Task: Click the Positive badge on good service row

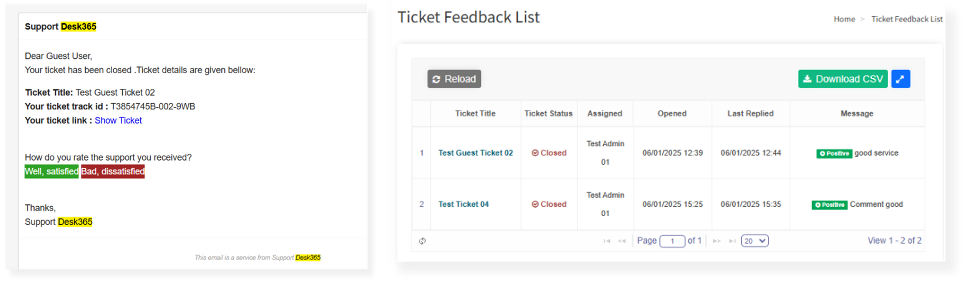Action: pyautogui.click(x=834, y=153)
